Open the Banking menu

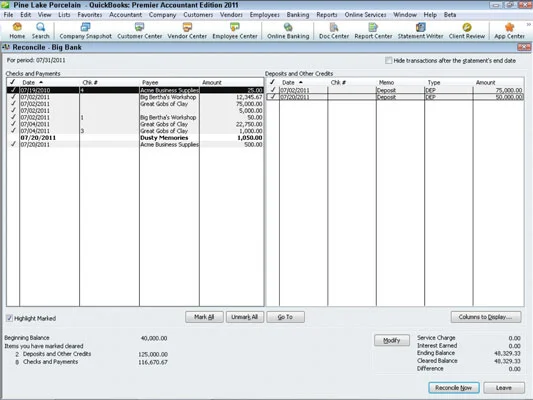pyautogui.click(x=298, y=15)
